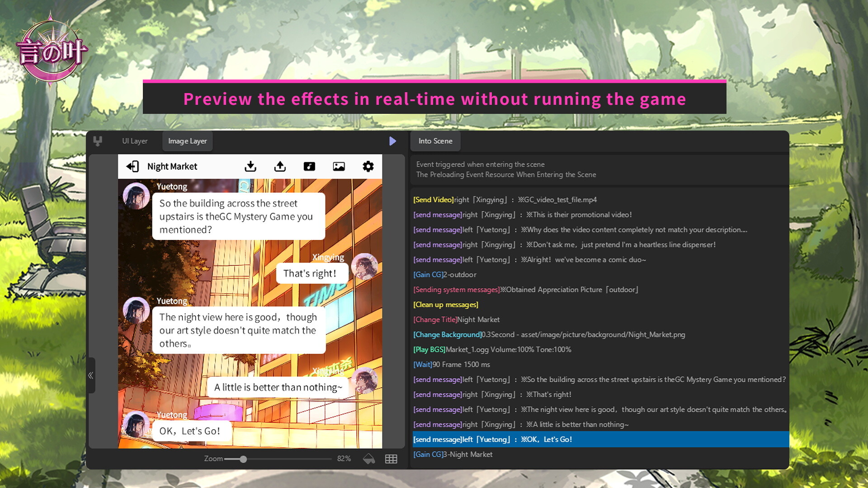The height and width of the screenshot is (488, 868).
Task: Open the music note icon in Night Market toolbar
Action: tap(309, 166)
